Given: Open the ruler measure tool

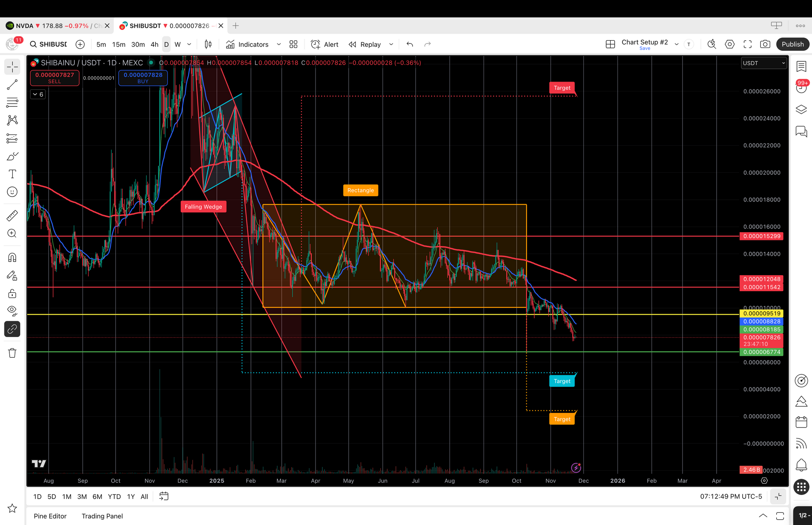Looking at the screenshot, I should point(12,215).
